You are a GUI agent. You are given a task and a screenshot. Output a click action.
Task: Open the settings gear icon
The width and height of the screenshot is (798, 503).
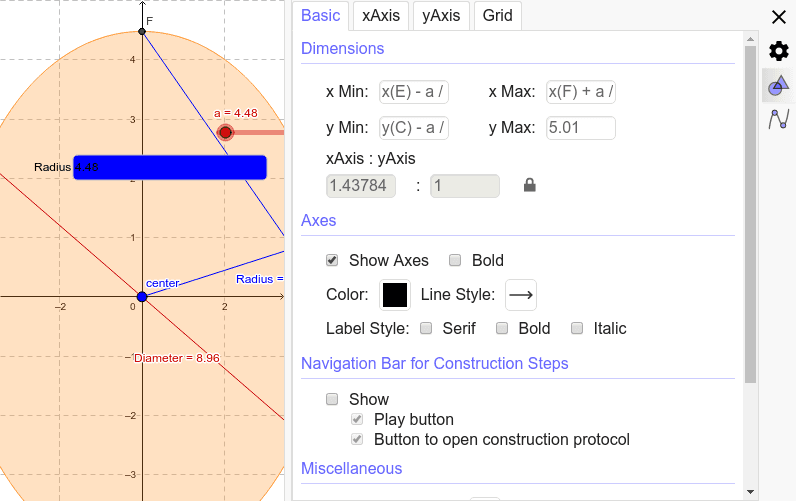778,51
